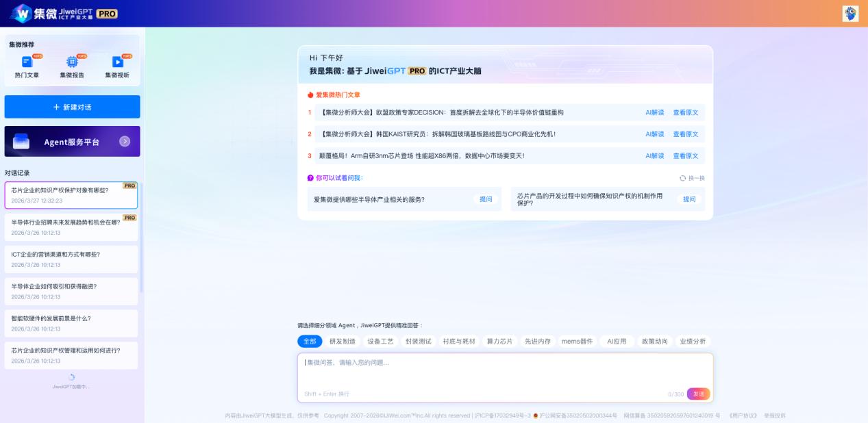Click AI解读 for the first hot article
The width and height of the screenshot is (868, 423).
coord(654,112)
